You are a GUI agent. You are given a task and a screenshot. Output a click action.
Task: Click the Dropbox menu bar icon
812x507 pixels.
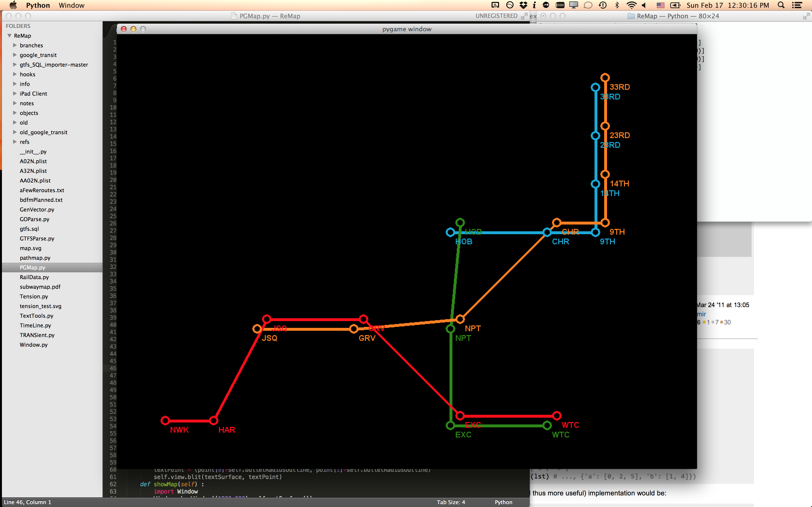point(523,5)
